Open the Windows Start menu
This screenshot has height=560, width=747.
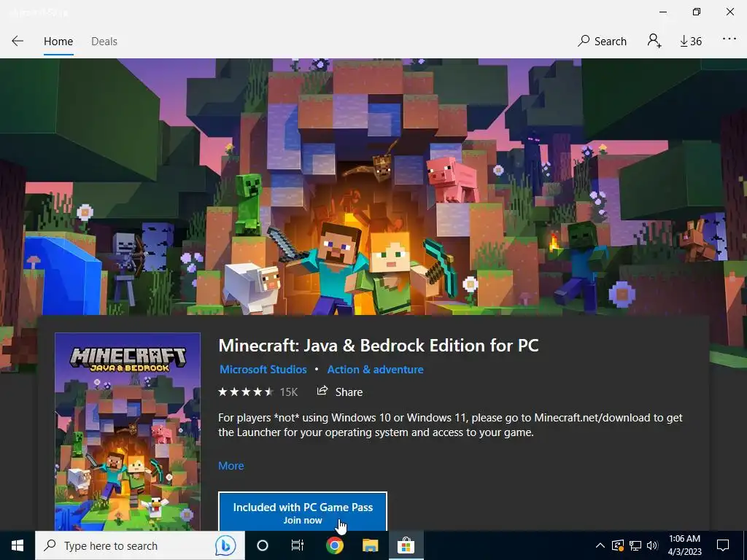[18, 545]
